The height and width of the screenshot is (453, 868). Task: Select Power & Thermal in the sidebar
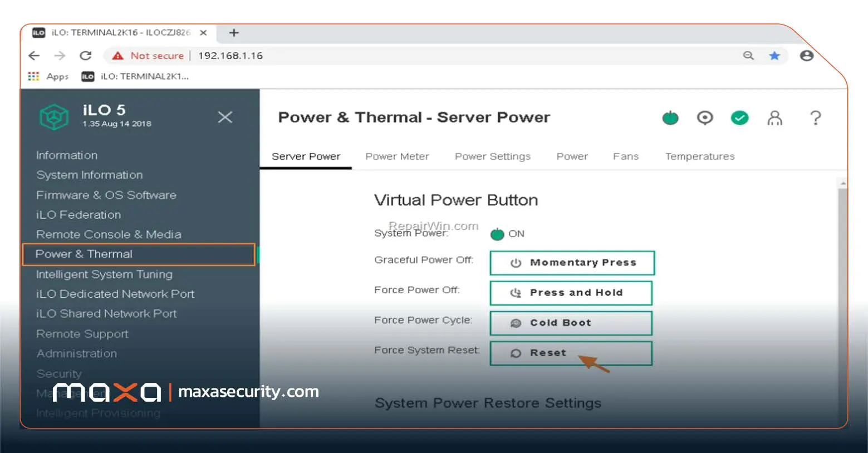click(139, 254)
